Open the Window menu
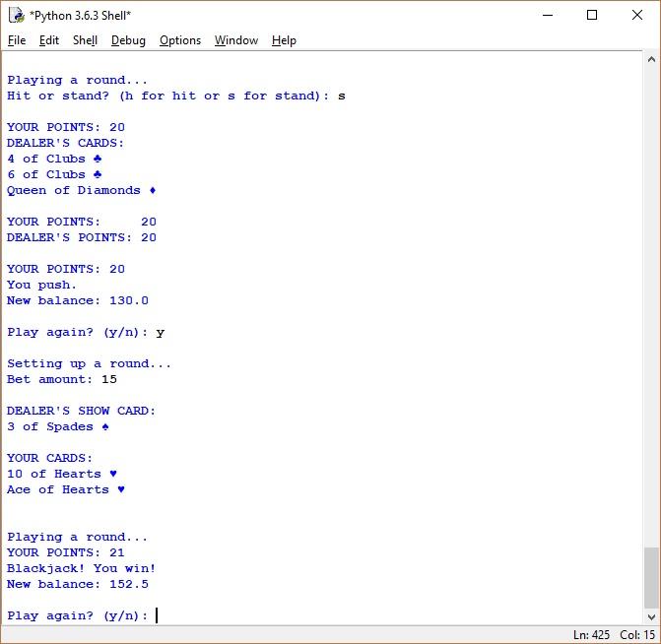This screenshot has height=644, width=661. [236, 40]
